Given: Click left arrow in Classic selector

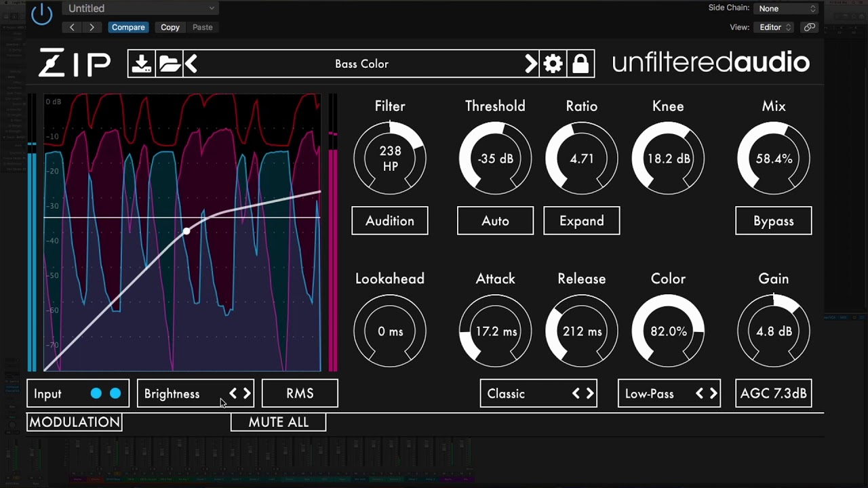Looking at the screenshot, I should coord(576,394).
